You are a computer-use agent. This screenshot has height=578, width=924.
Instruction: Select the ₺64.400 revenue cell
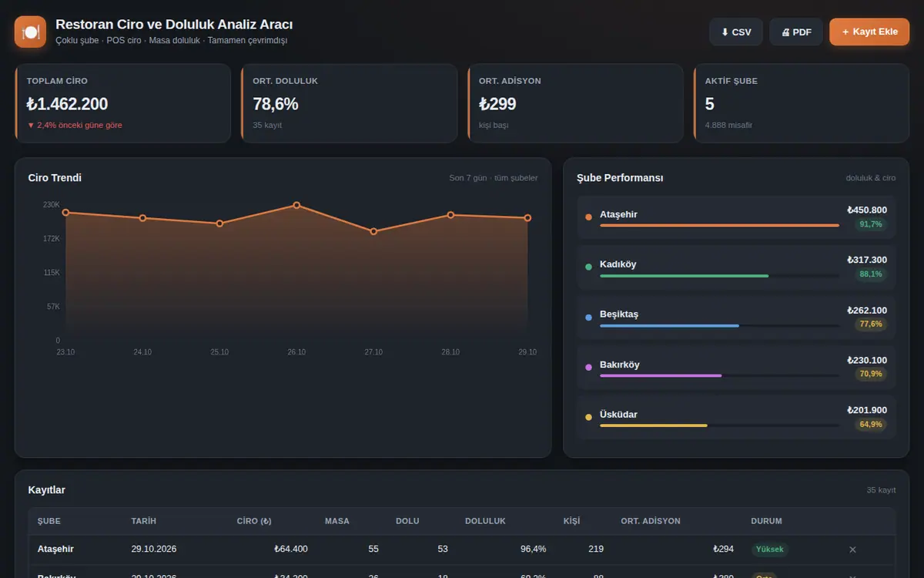tap(291, 549)
